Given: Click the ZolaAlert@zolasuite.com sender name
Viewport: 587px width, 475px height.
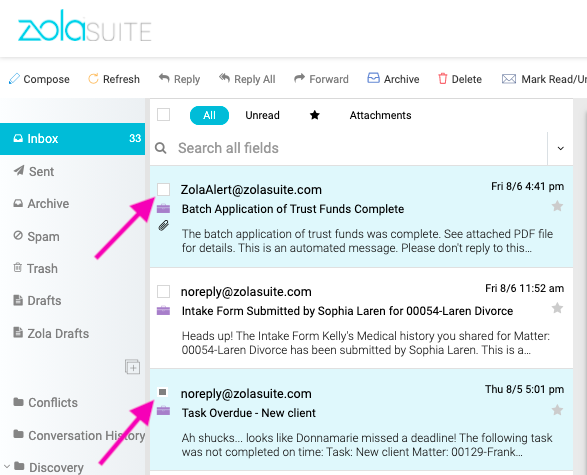Looking at the screenshot, I should tap(251, 190).
